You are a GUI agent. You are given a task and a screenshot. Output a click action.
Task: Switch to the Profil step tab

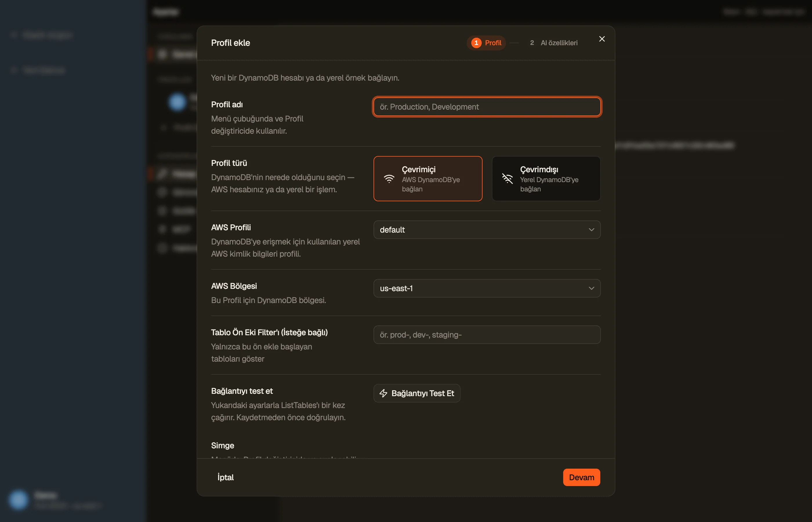click(486, 43)
